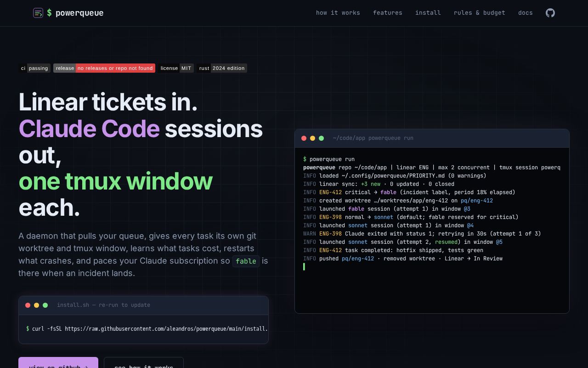Image resolution: width=588 pixels, height=368 pixels.
Task: Open the red 'no releases or repo not found' badge
Action: (104, 68)
